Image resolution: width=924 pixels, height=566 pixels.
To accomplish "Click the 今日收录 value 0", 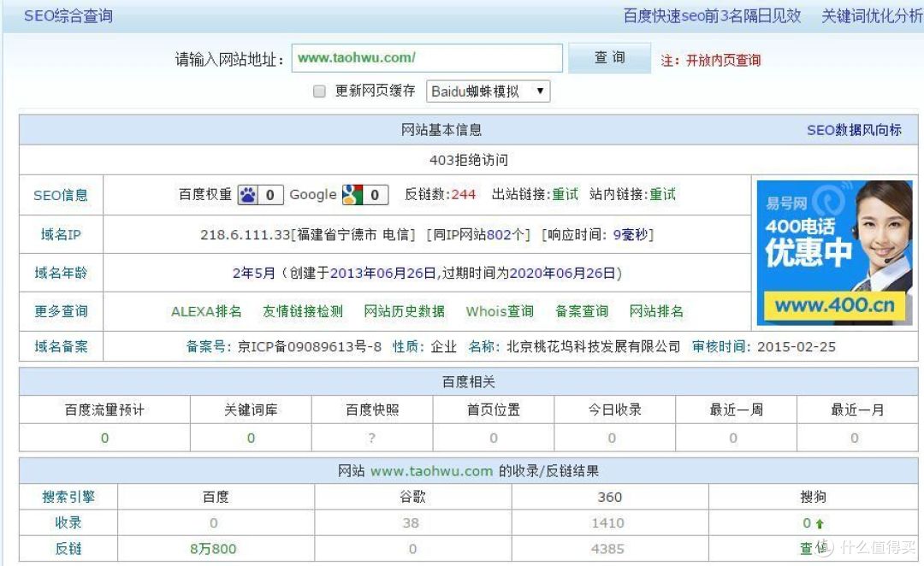I will [613, 439].
